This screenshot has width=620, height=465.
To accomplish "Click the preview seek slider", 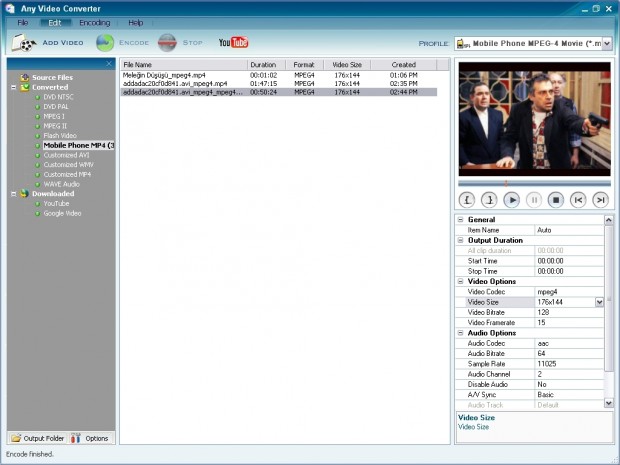I will click(534, 183).
